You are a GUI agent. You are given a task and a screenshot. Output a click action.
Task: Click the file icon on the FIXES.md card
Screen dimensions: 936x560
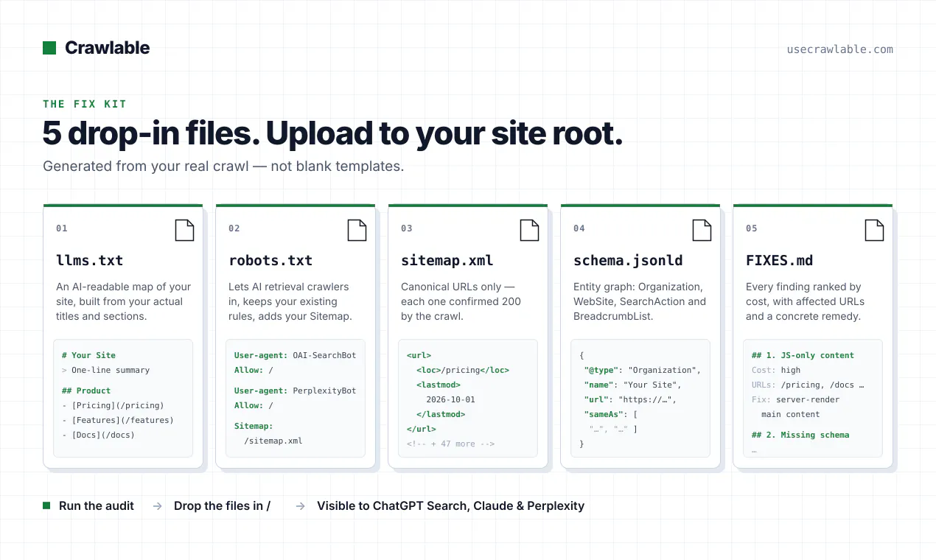(x=874, y=230)
